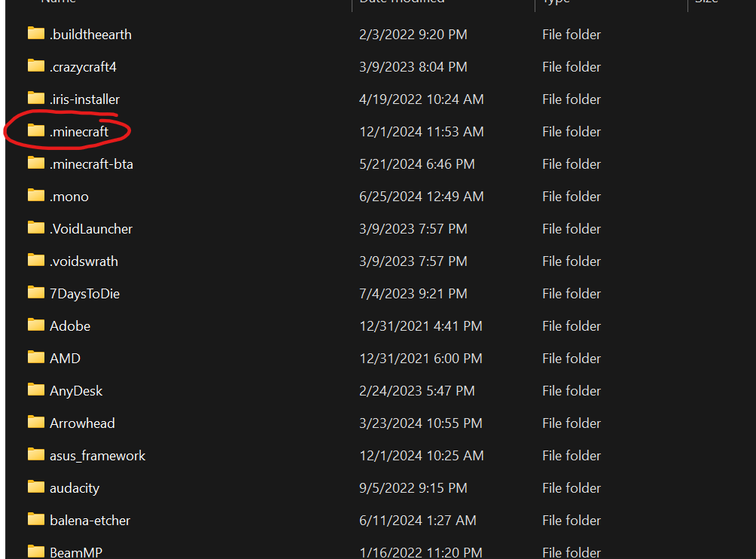
Task: Click the Arrowhead folder icon
Action: 36,422
